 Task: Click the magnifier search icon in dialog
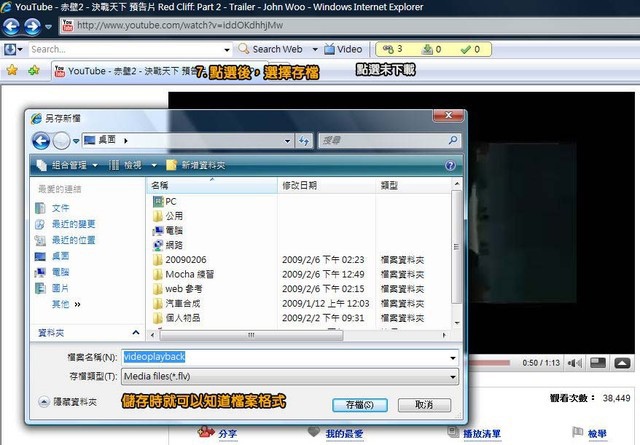pyautogui.click(x=453, y=140)
